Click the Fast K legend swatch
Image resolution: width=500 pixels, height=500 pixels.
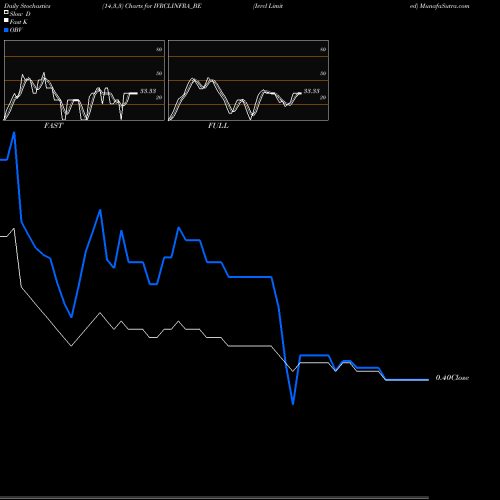click(6, 20)
